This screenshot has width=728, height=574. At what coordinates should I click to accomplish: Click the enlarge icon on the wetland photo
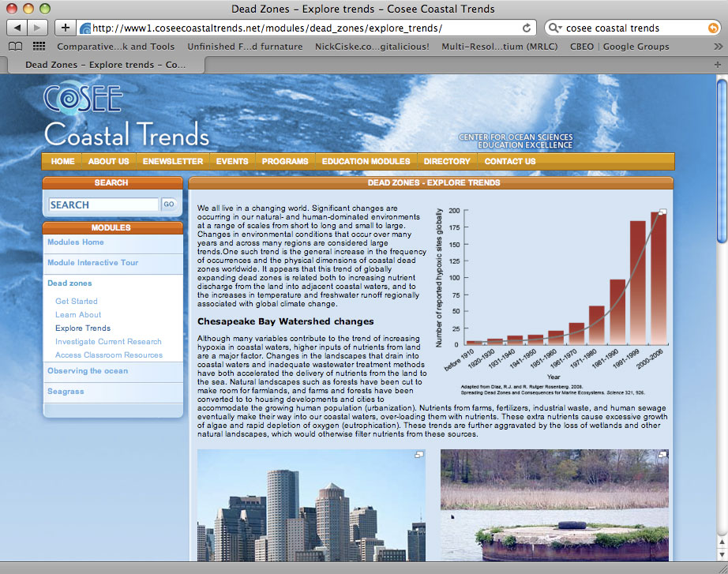coord(663,454)
